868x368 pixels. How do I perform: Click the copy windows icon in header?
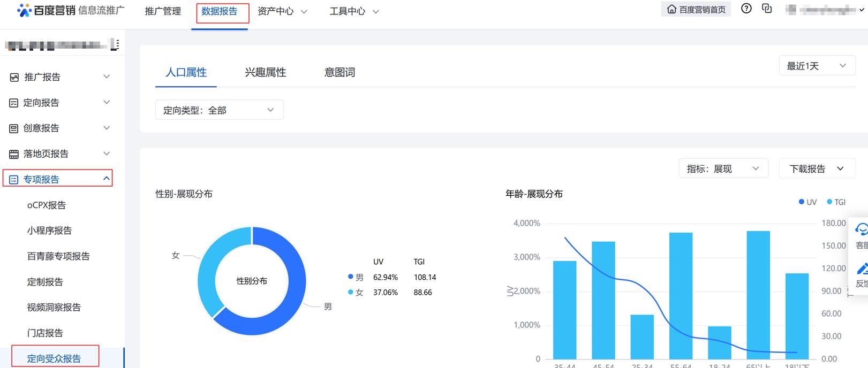[x=767, y=9]
